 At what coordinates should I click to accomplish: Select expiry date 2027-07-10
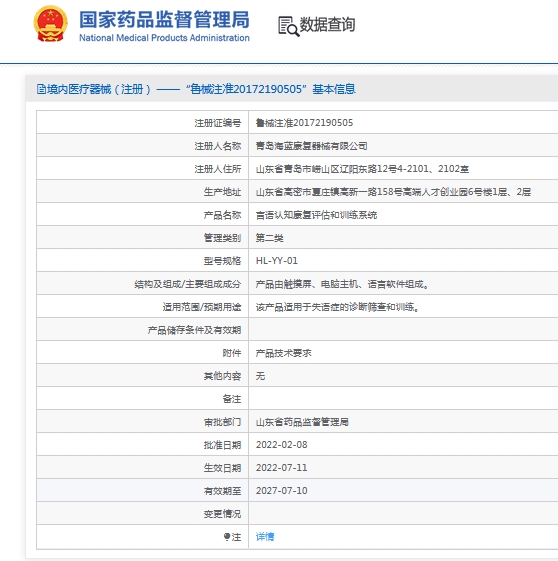point(282,491)
